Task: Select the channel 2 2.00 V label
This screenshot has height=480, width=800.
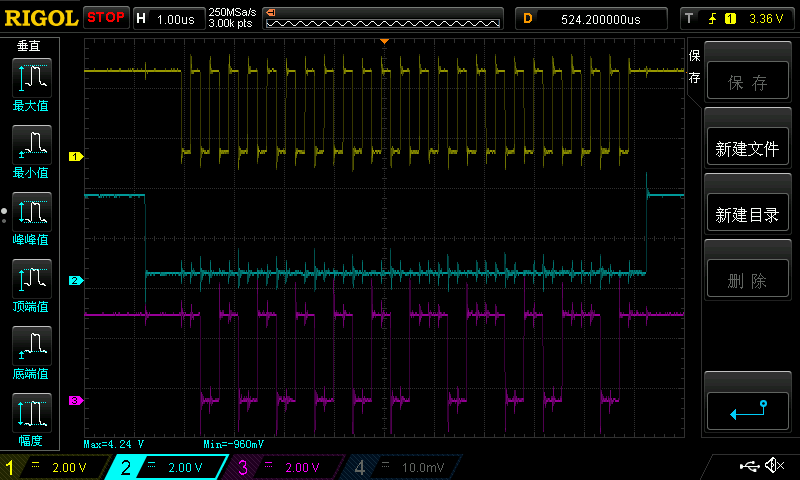Action: point(185,467)
